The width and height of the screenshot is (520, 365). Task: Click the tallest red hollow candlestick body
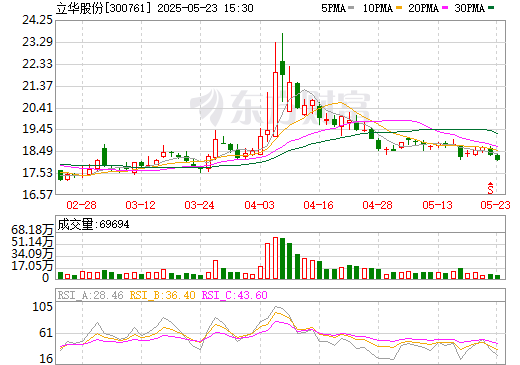[275, 104]
